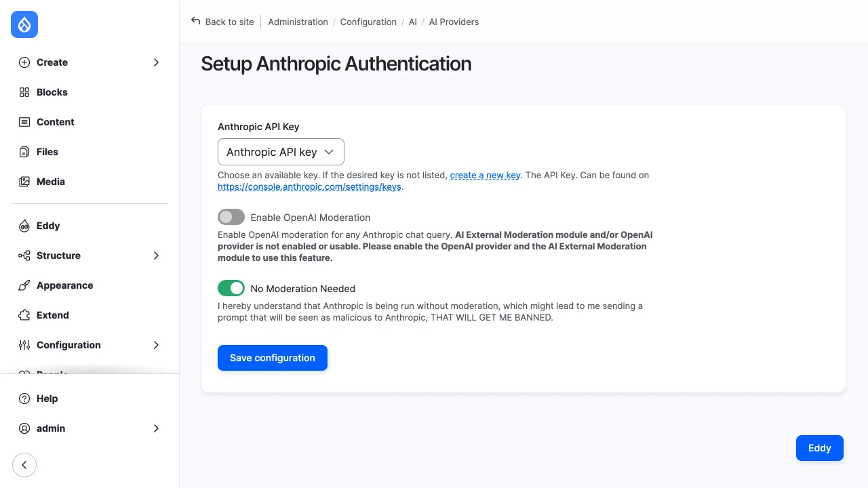The image size is (868, 488).
Task: Click the Eddy droplet icon in sidebar
Action: click(x=24, y=226)
